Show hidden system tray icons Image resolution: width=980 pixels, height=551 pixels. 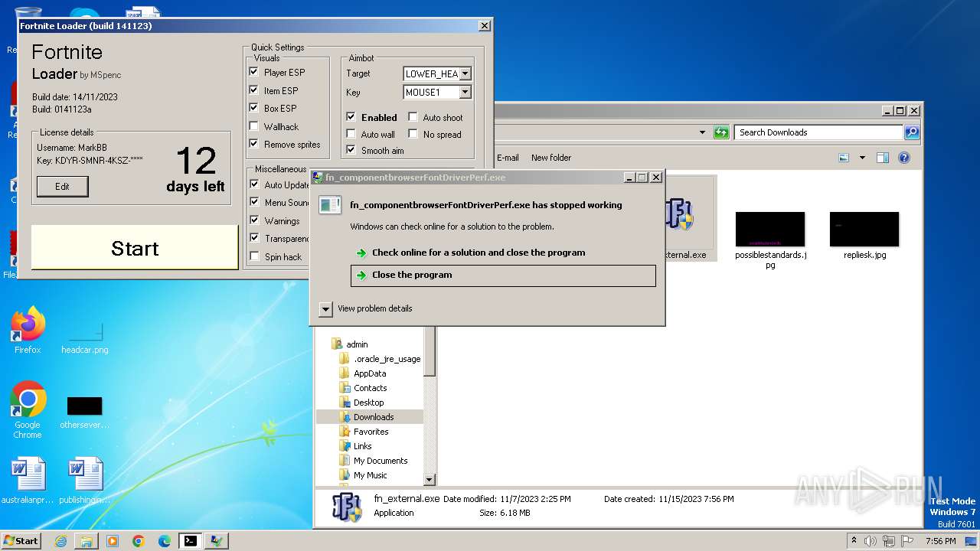pyautogui.click(x=854, y=541)
